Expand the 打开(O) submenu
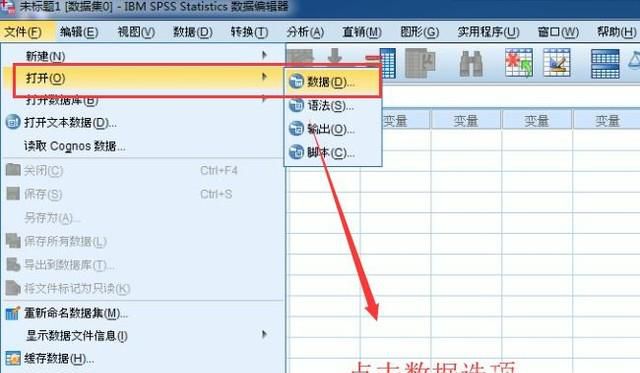Screen dimensions: 640x373 pos(143,78)
